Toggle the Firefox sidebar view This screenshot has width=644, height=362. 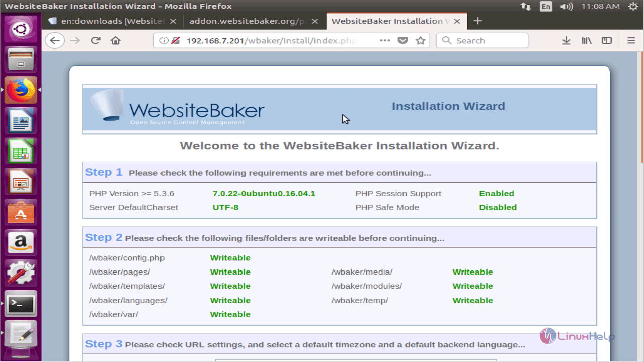pyautogui.click(x=607, y=41)
